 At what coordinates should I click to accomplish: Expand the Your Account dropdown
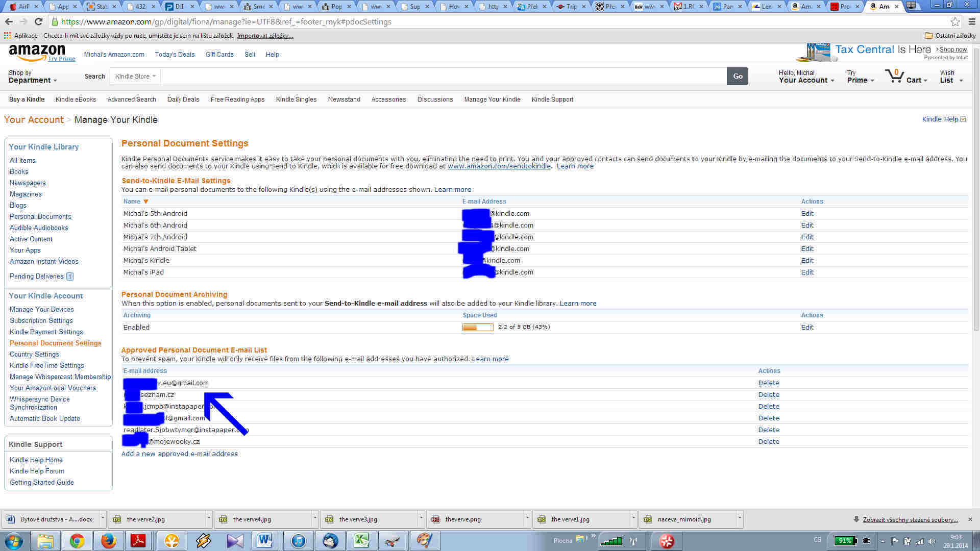tap(806, 77)
